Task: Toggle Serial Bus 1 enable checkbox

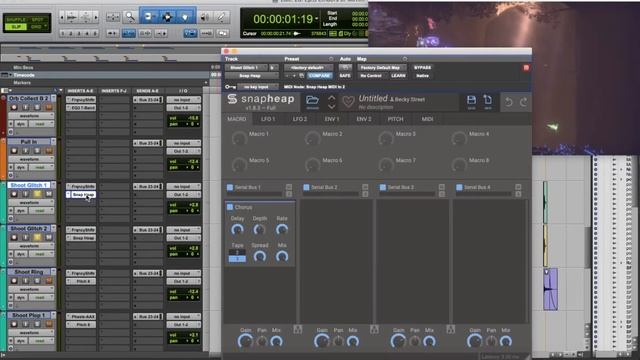Action: pos(230,187)
